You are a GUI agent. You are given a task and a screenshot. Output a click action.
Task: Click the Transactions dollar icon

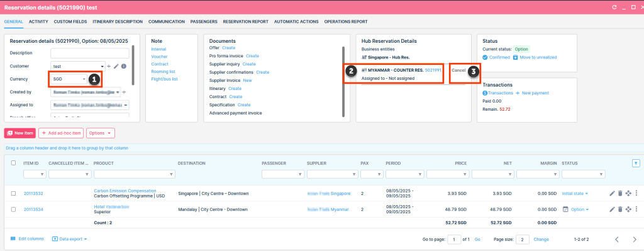point(485,93)
